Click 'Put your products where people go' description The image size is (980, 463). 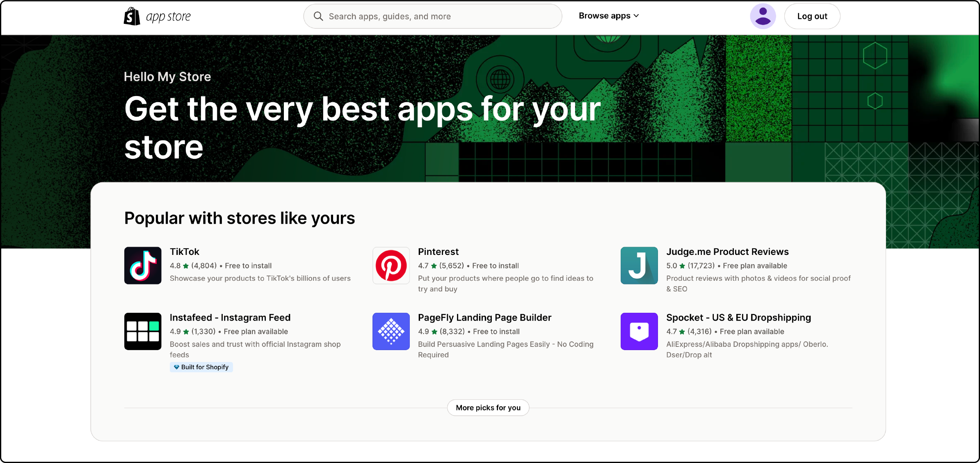(x=505, y=284)
